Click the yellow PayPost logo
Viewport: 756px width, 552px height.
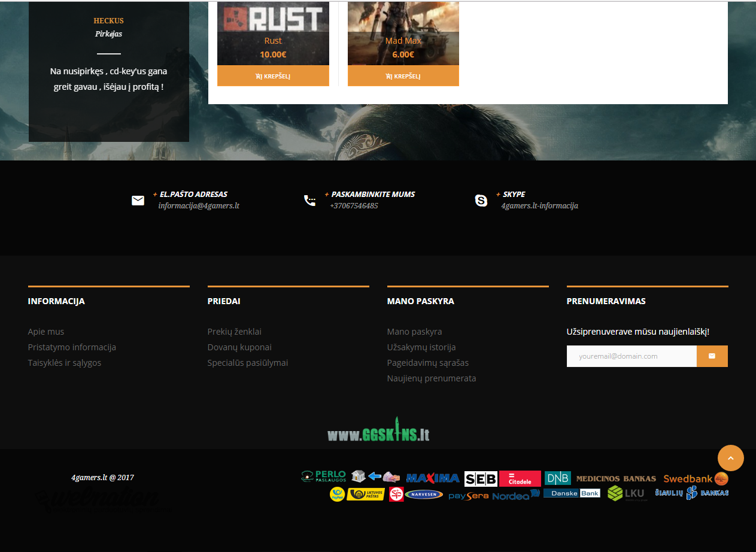337,495
